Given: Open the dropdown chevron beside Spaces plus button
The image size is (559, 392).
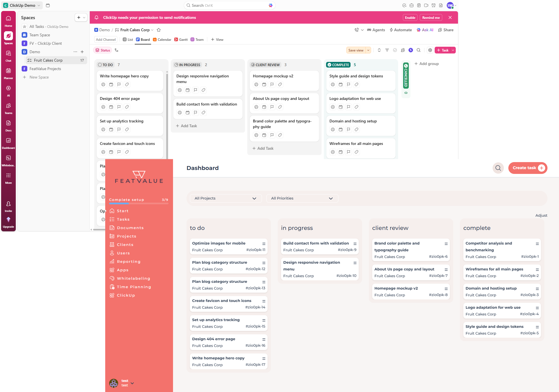Looking at the screenshot, I should click(84, 17).
